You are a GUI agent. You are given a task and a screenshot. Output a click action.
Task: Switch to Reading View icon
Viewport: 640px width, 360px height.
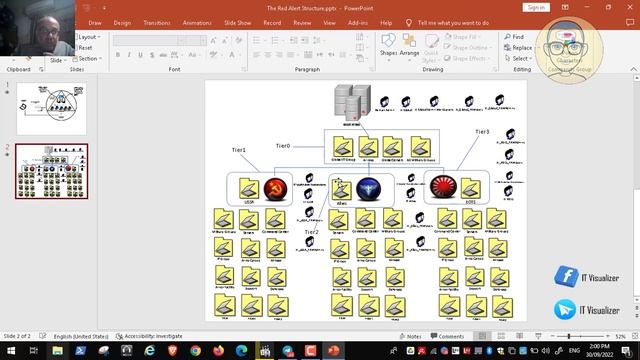(520, 336)
